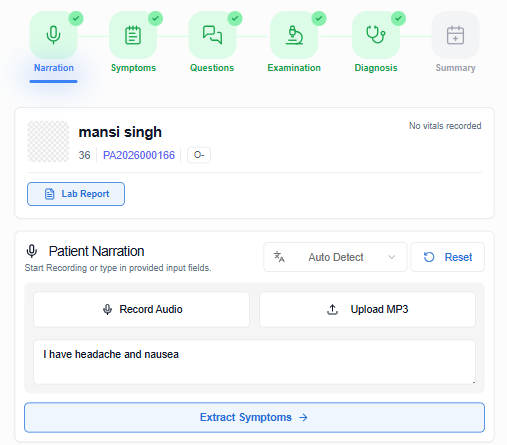Click the upload arrow icon

tap(332, 309)
